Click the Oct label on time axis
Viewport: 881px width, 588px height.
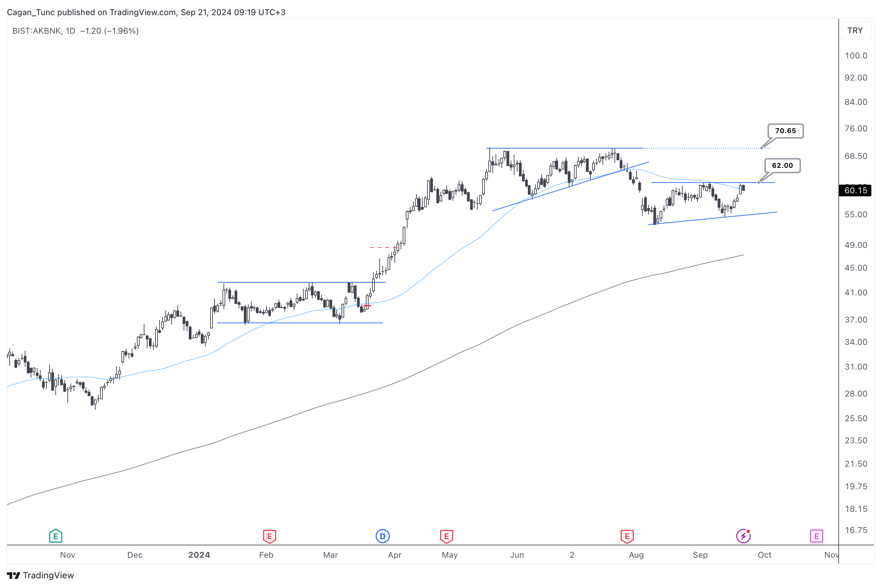(764, 555)
